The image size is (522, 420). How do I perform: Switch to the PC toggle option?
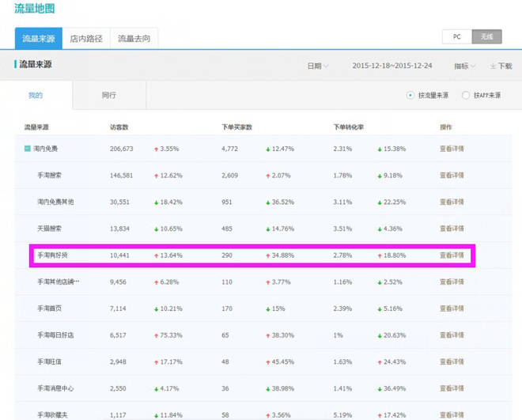click(457, 36)
